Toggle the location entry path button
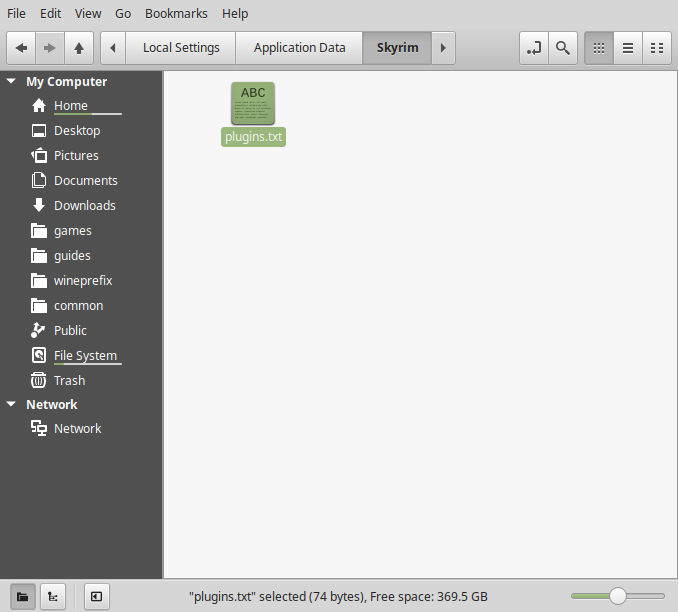 (x=534, y=48)
